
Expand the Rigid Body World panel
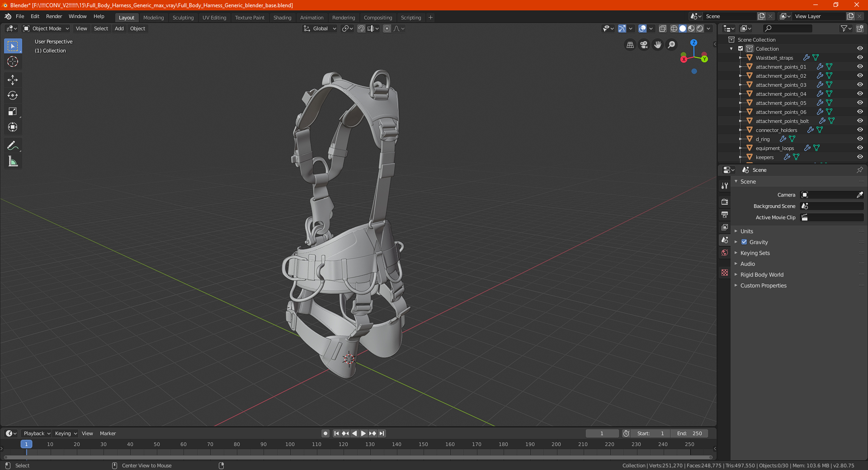(762, 275)
